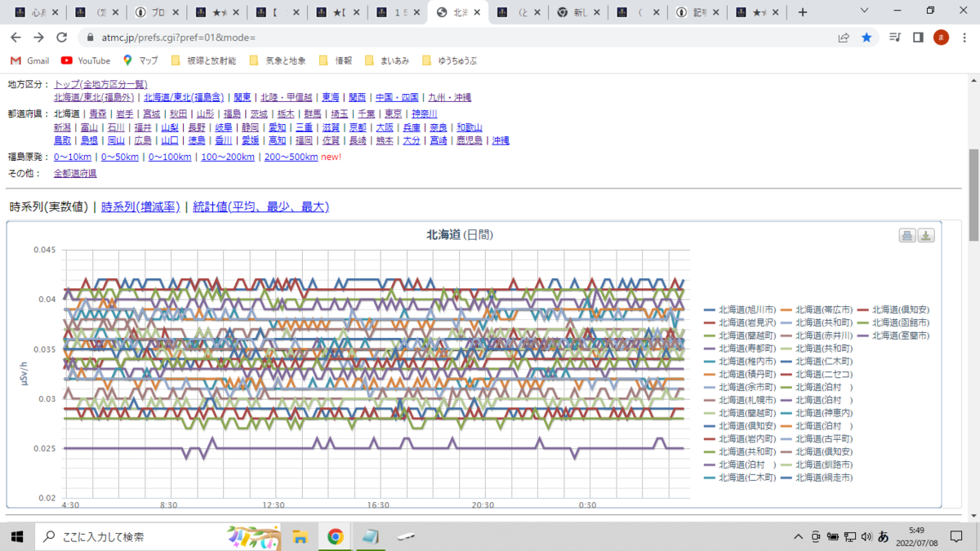Viewport: 980px width, 551px height.
Task: Switch the IME あ input mode
Action: coord(884,536)
